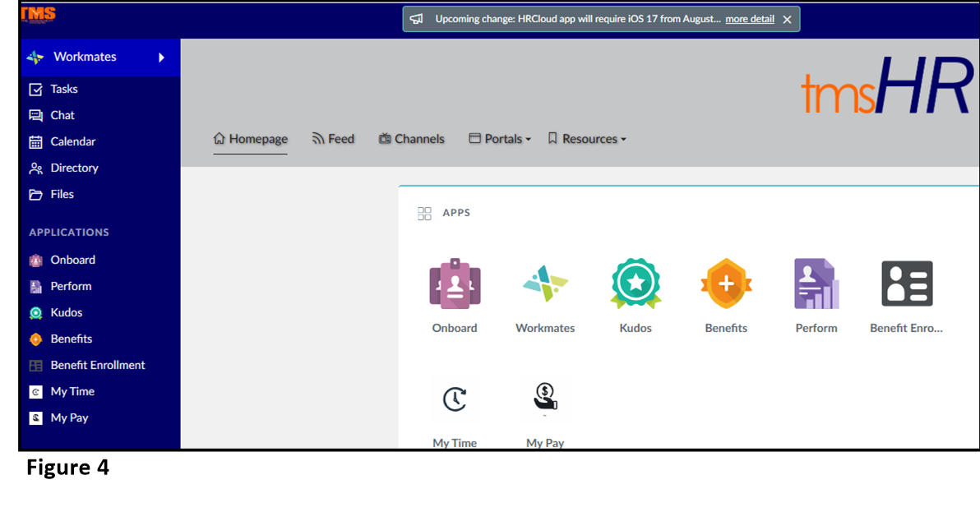Click the tmsHR banner logo
The width and height of the screenshot is (980, 512).
886,85
